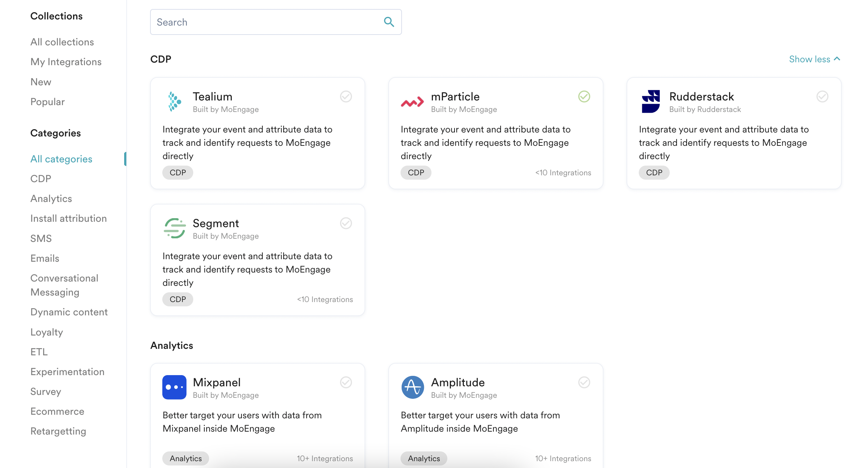Screen dimensions: 868x468
Task: Click the search magnifier icon
Action: (x=389, y=22)
